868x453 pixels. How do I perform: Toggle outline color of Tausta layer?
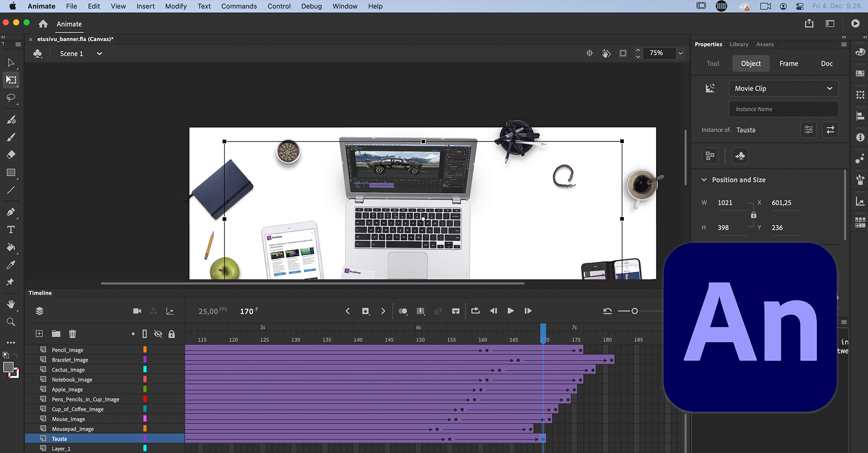click(145, 438)
